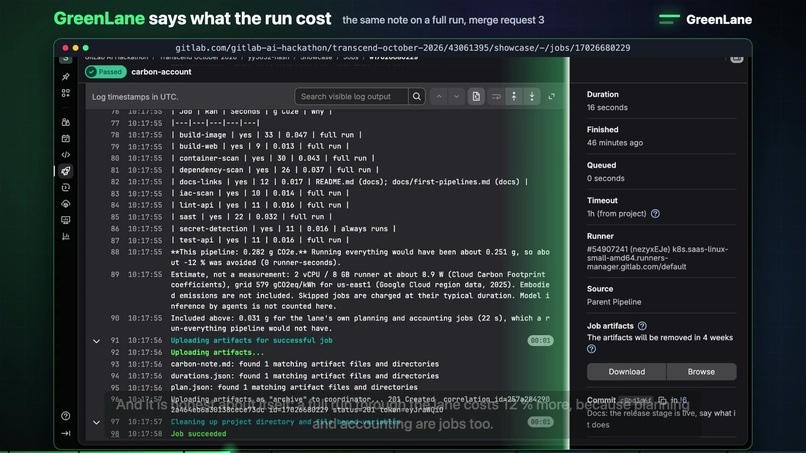
Task: Collapse the Cleaning up project directory section
Action: [96, 423]
